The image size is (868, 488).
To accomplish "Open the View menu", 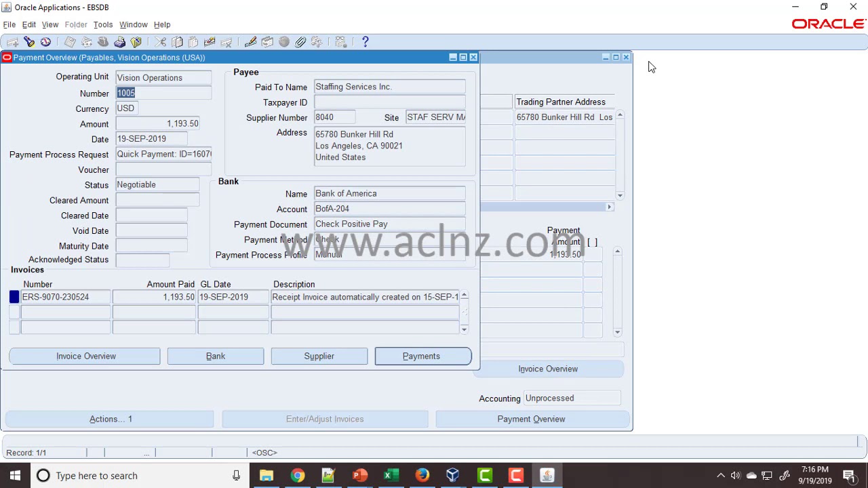I will (50, 24).
